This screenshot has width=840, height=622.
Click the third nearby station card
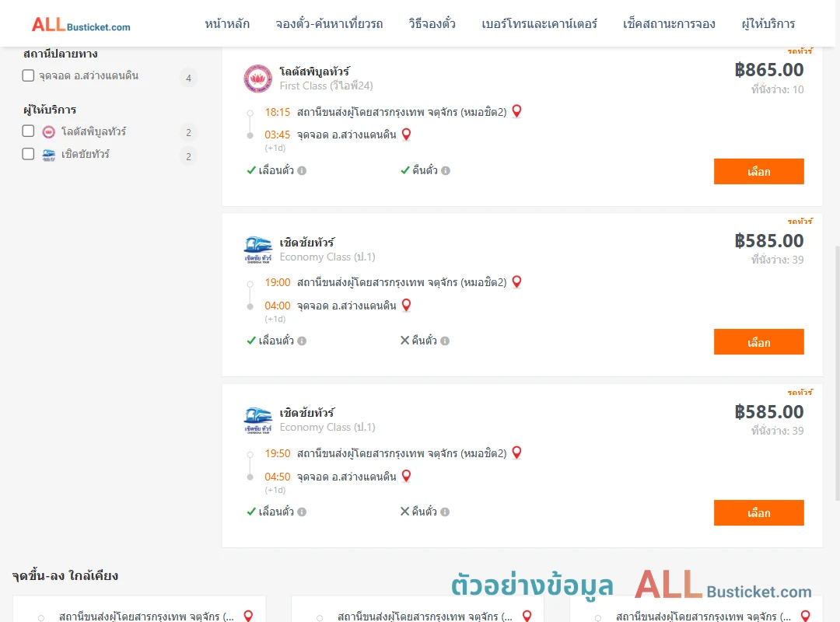696,609
